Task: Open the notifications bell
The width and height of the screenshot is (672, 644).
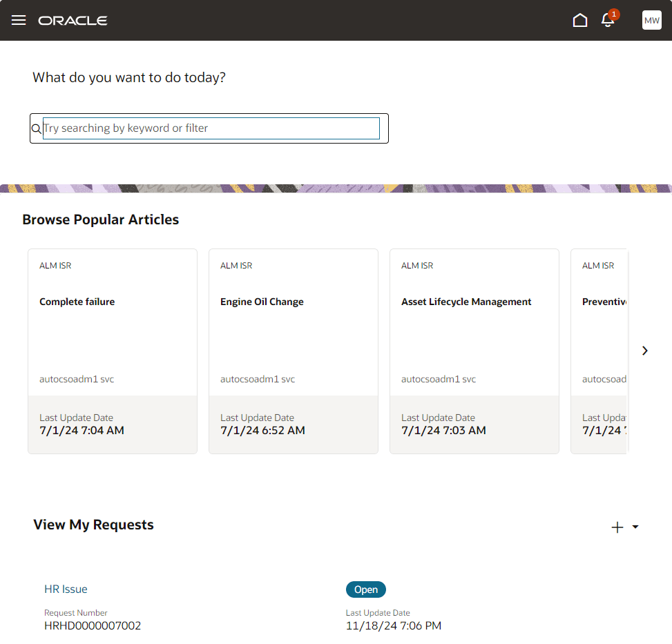Action: pos(607,21)
